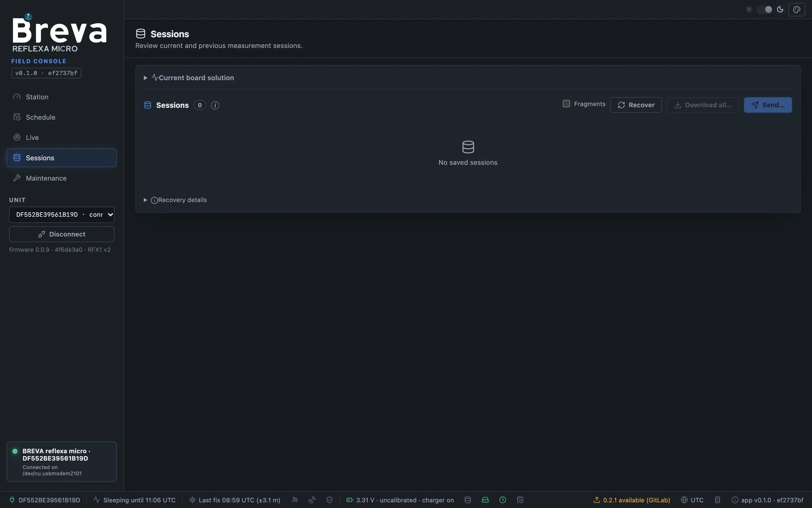Viewport: 812px width, 508px height.
Task: Click the green storage drive status icon
Action: click(485, 500)
